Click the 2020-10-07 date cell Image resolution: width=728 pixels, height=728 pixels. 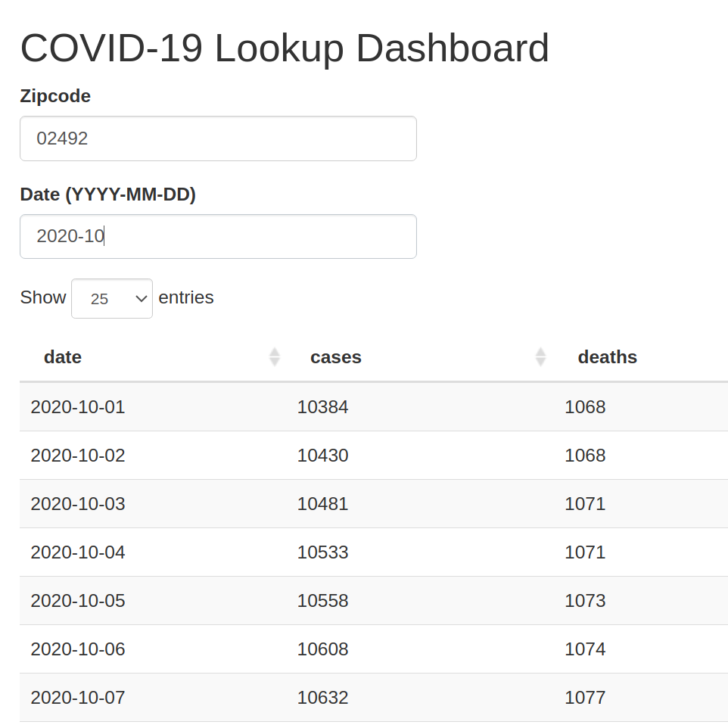click(x=78, y=698)
